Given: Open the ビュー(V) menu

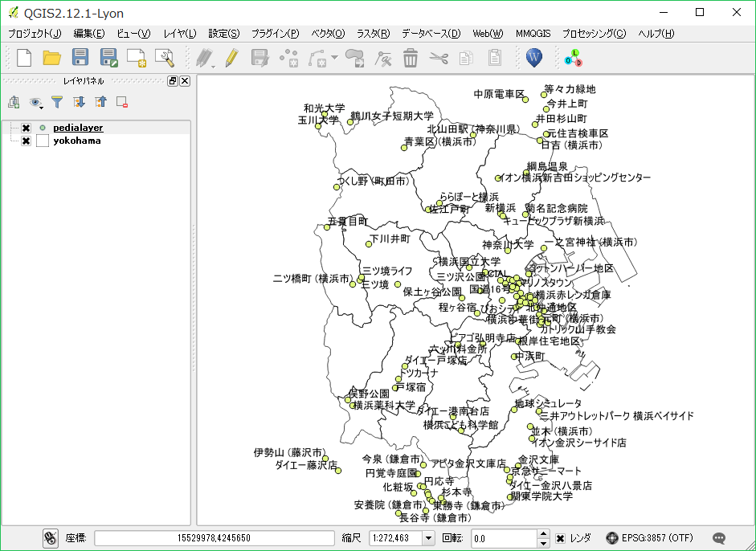Looking at the screenshot, I should click(133, 33).
